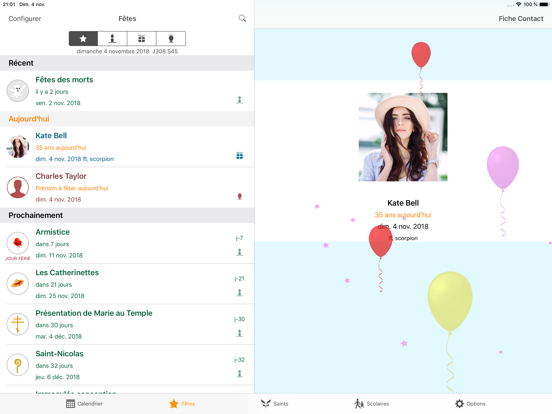Switch to the Scolaires tab
552x414 pixels.
click(x=372, y=404)
